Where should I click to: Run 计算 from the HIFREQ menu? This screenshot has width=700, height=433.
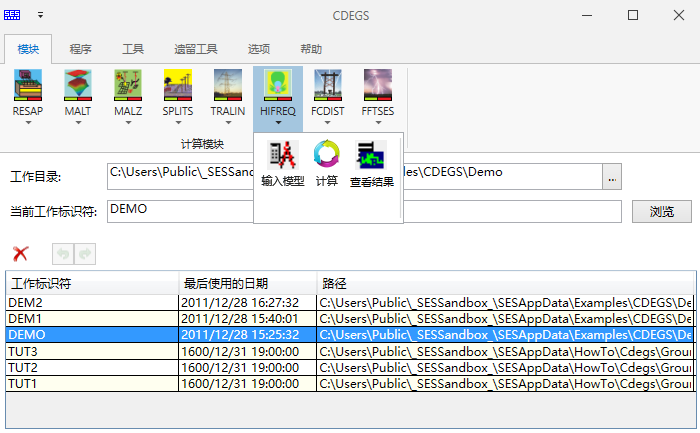tap(327, 164)
